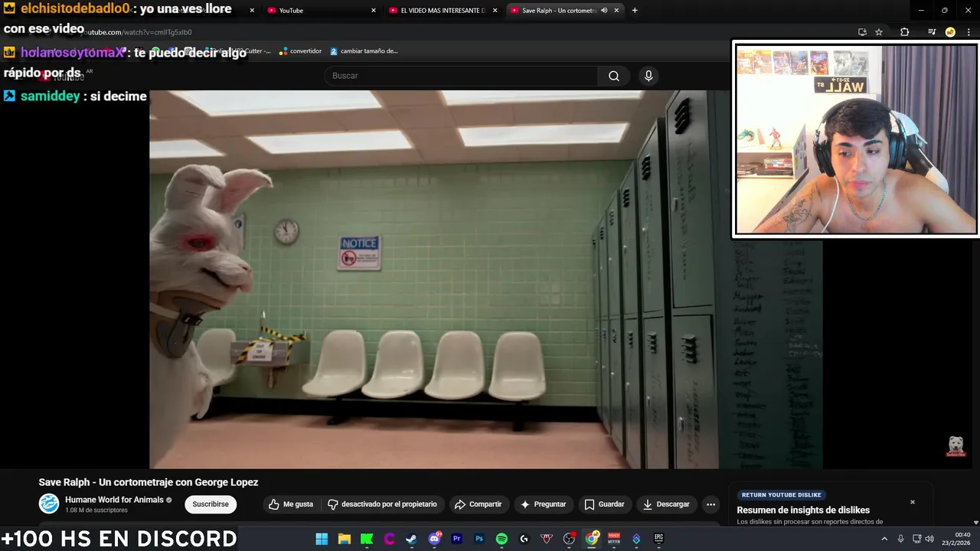Open the more actions three-dot menu under the video
Viewport: 980px width, 551px height.
pyautogui.click(x=710, y=504)
